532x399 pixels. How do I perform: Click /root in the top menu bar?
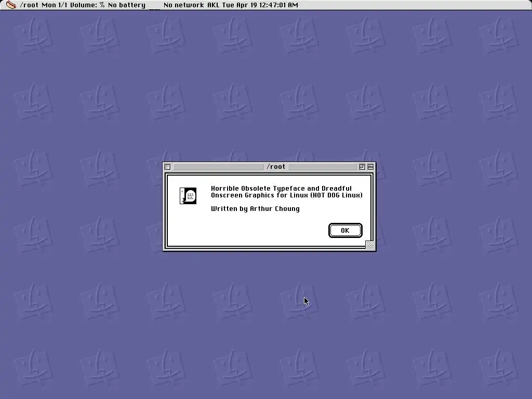click(x=29, y=5)
